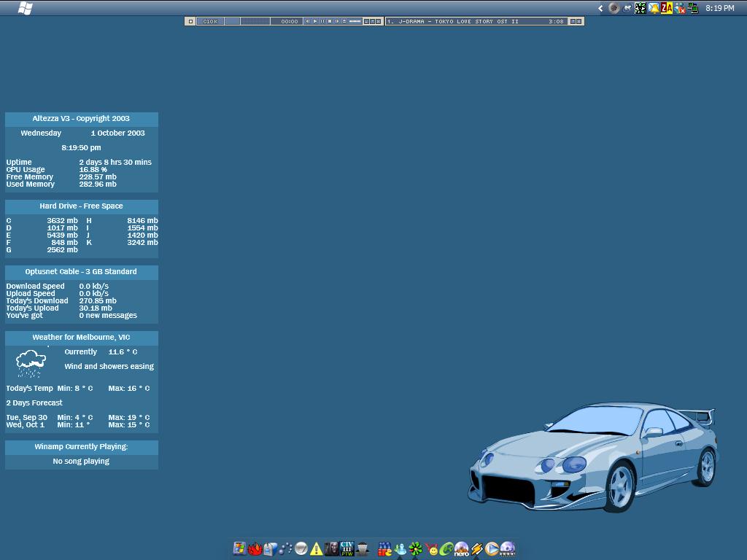Click the ZoneAlarm tray icon
This screenshot has height=560, width=747.
[x=667, y=8]
